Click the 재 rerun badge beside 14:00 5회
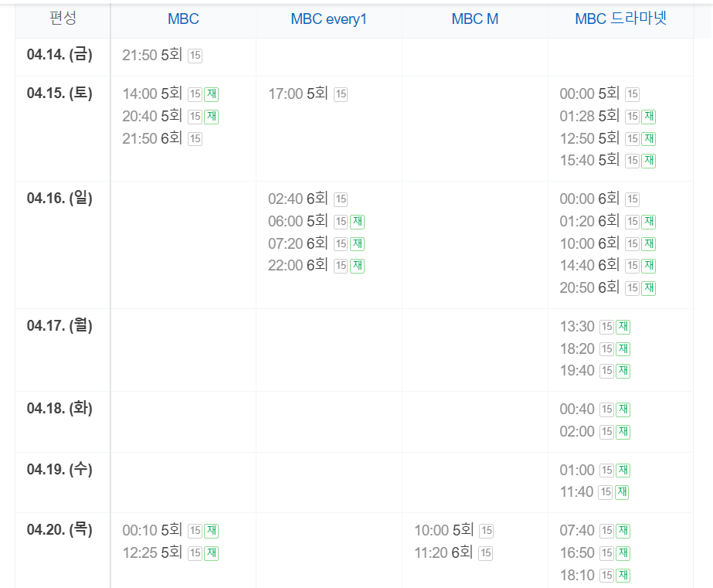713x588 pixels. click(x=212, y=94)
